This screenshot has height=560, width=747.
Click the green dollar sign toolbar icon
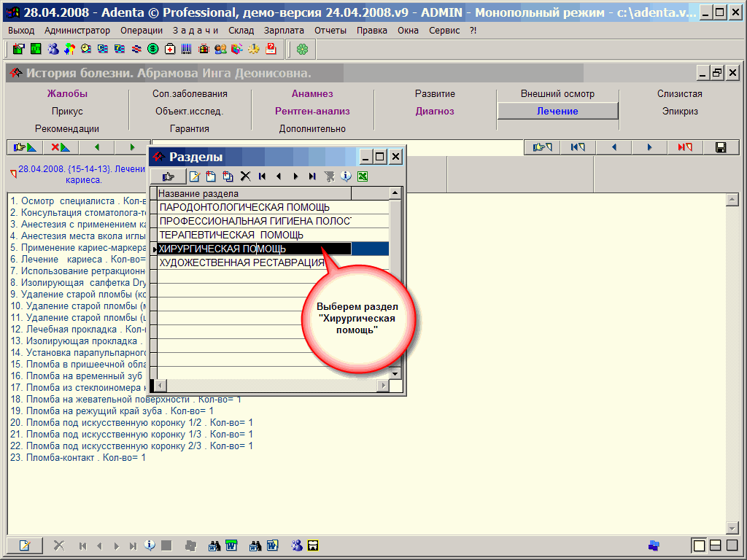coord(152,49)
